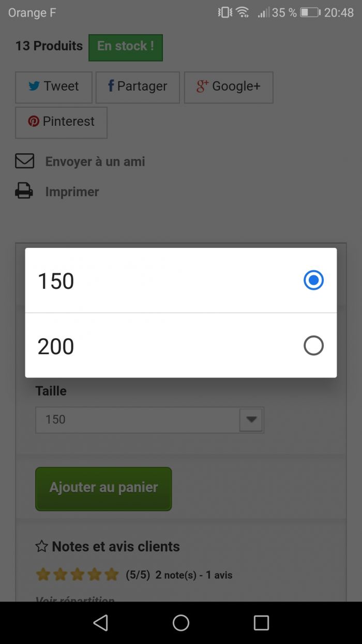Screen dimensions: 362x644
Task: Click the envelope icon
Action: point(24,161)
